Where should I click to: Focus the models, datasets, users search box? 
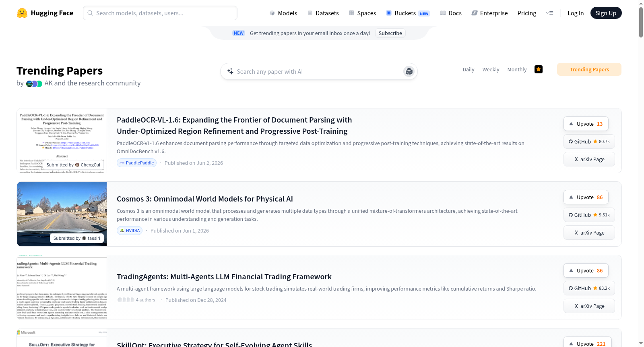(x=160, y=13)
